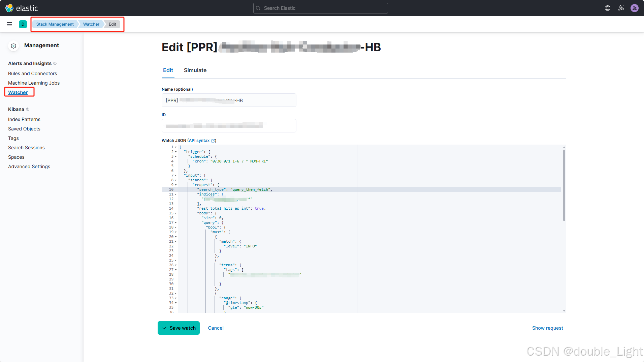This screenshot has height=362, width=644.
Task: Open Search Sessions
Action: [26, 148]
